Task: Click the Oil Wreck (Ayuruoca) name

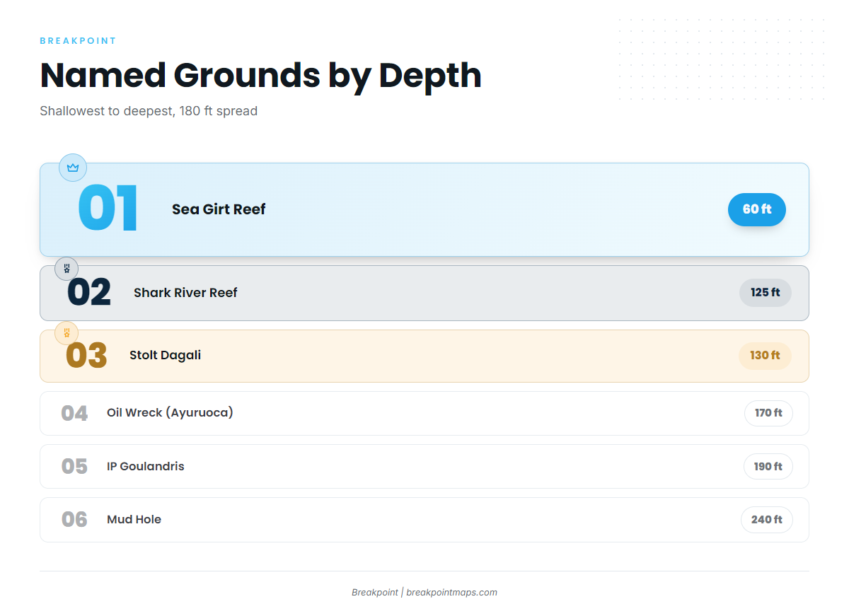Action: [x=170, y=412]
